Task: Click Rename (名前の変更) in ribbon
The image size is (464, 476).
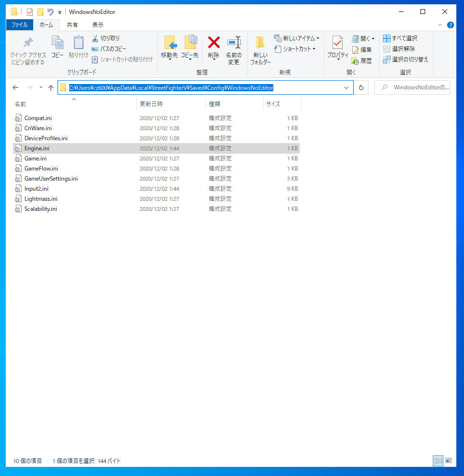Action: click(234, 50)
